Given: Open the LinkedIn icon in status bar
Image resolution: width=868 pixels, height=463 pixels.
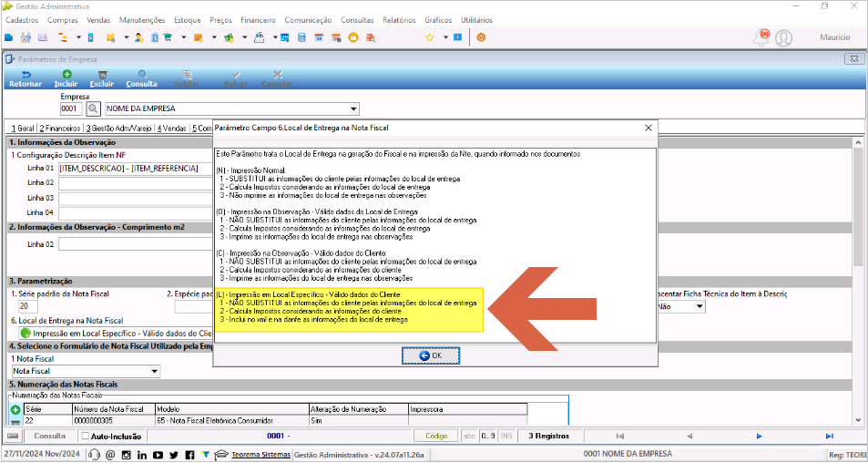Looking at the screenshot, I should [142, 455].
